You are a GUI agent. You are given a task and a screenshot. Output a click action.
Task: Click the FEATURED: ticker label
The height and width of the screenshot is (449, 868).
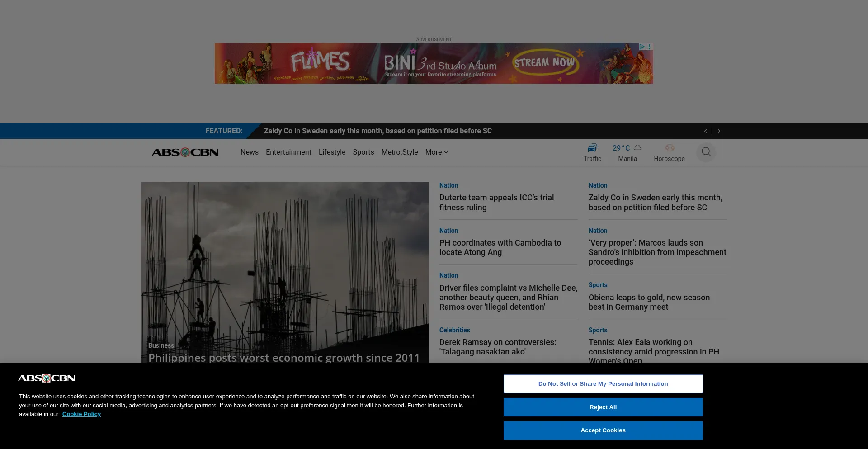coord(224,131)
